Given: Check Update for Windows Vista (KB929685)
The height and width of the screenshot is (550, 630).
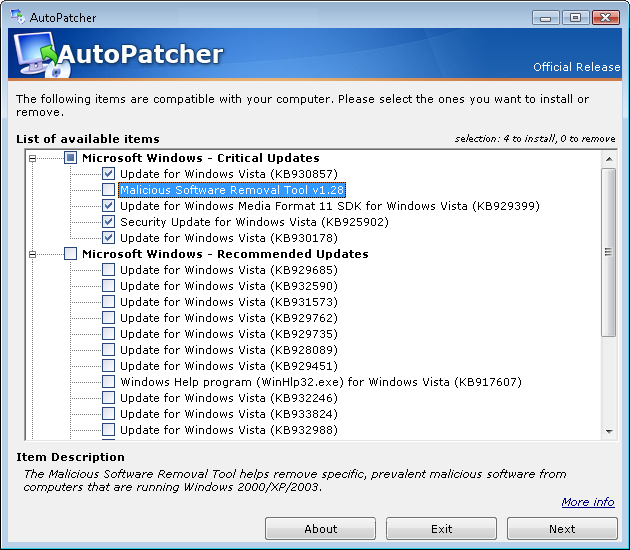Looking at the screenshot, I should point(108,270).
